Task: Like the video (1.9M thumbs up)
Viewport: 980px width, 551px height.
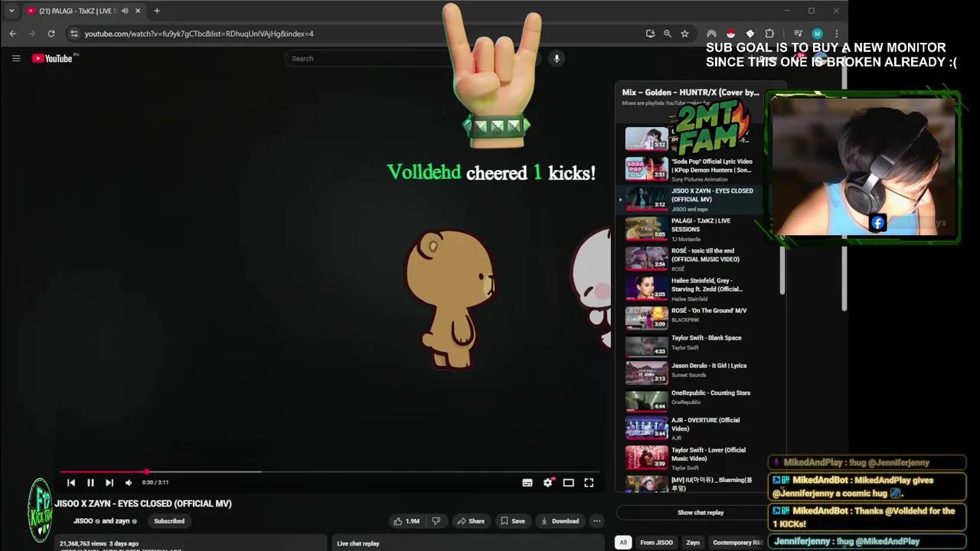Action: (x=407, y=521)
